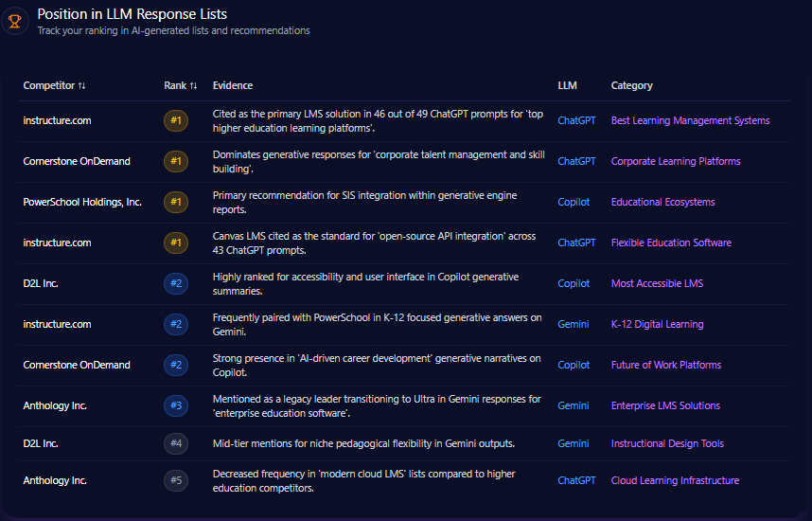This screenshot has width=812, height=521.
Task: Click the #1 badge in PowerSchool Holdings row
Action: pos(175,202)
